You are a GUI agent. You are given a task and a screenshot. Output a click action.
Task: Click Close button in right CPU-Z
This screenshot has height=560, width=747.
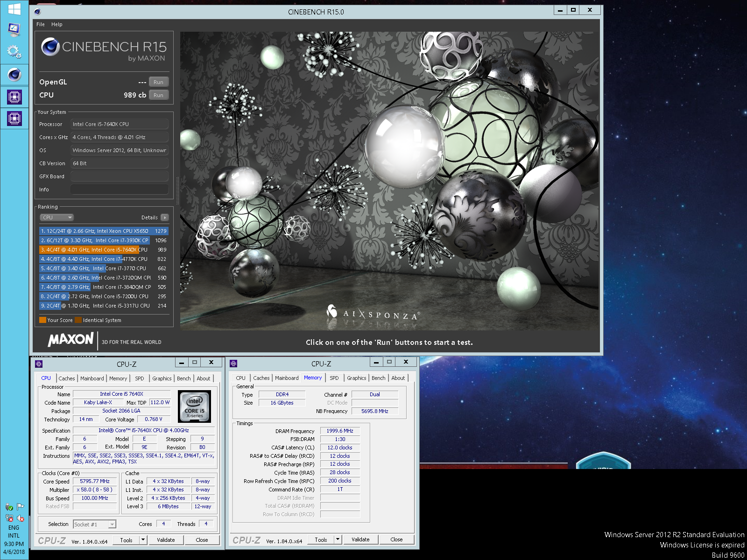tap(396, 539)
